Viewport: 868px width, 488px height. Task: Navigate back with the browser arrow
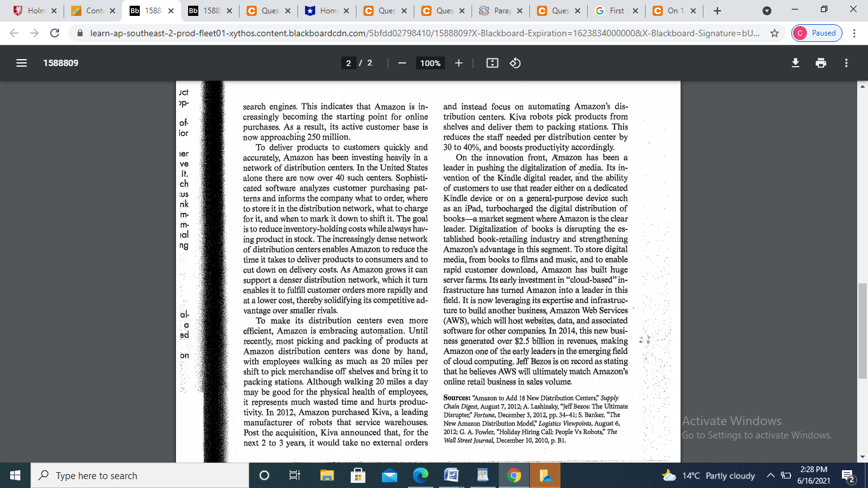coord(14,32)
